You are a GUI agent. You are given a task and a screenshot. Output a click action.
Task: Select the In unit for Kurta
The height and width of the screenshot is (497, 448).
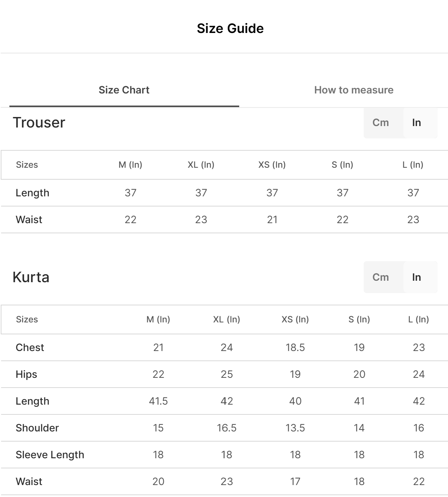click(417, 277)
